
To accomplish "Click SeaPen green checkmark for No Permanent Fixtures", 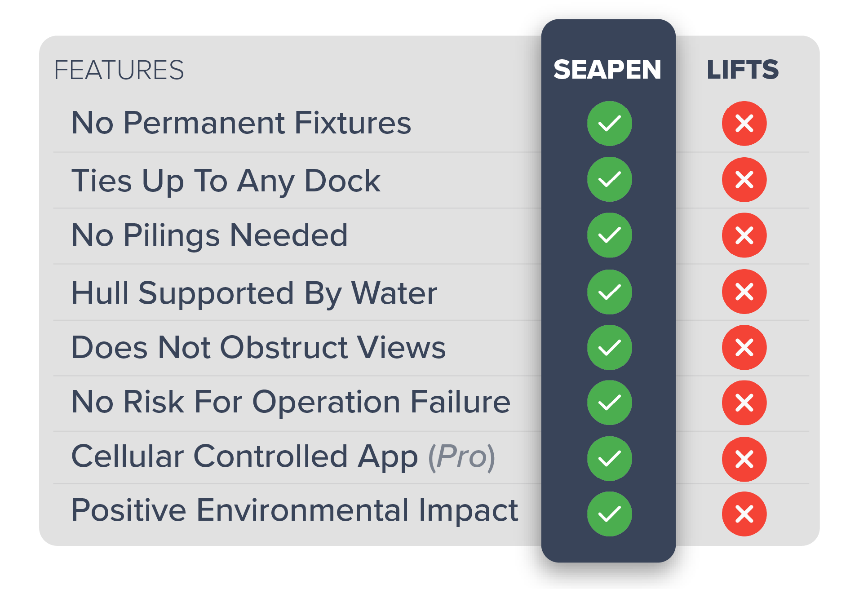I will [x=609, y=123].
